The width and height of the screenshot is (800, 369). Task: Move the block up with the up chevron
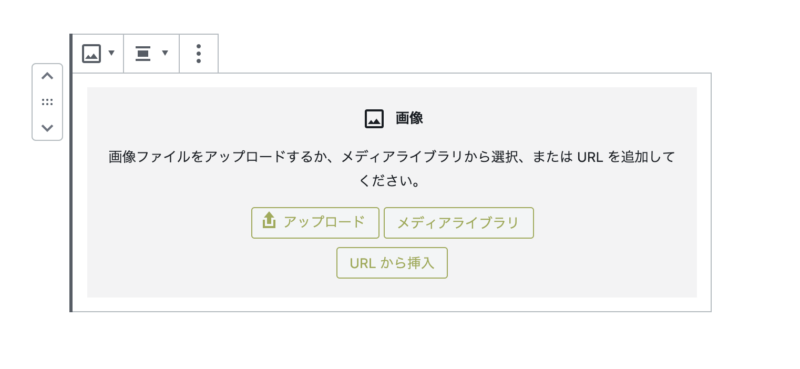(x=47, y=77)
